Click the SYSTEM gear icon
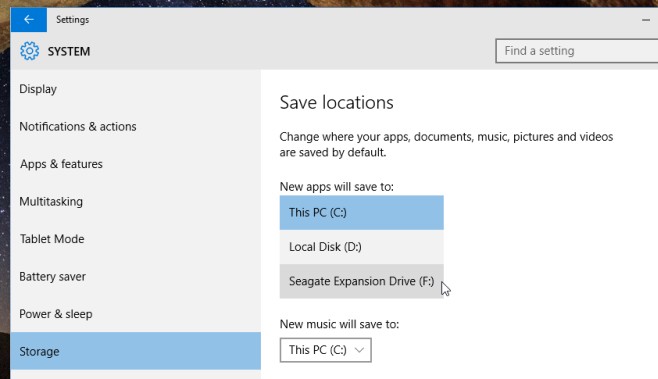 click(x=29, y=51)
